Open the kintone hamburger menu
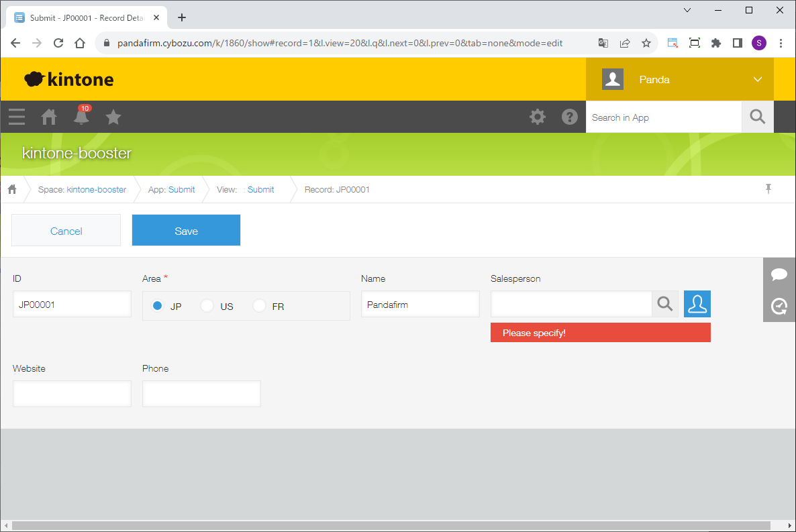Image resolution: width=796 pixels, height=532 pixels. click(17, 117)
